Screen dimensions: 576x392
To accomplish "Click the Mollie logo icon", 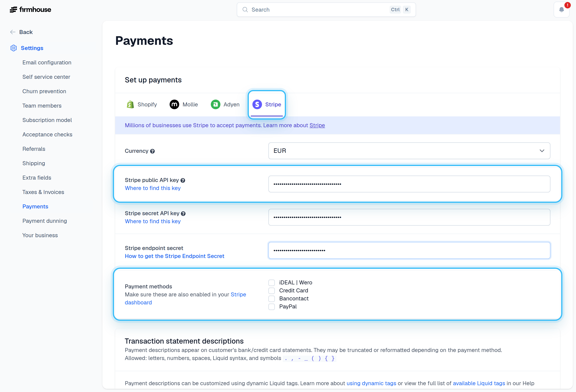I will click(x=174, y=105).
